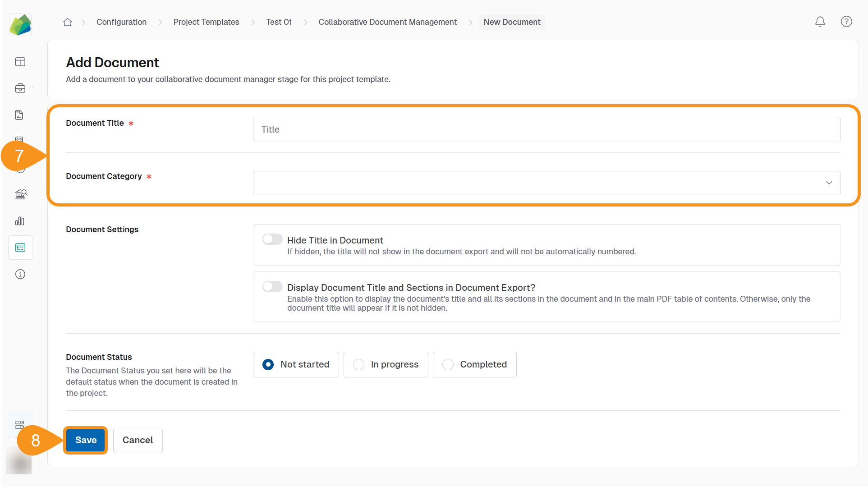Screen dimensions: 868x487
Task: Enable Hide Title in Document
Action: (x=272, y=239)
